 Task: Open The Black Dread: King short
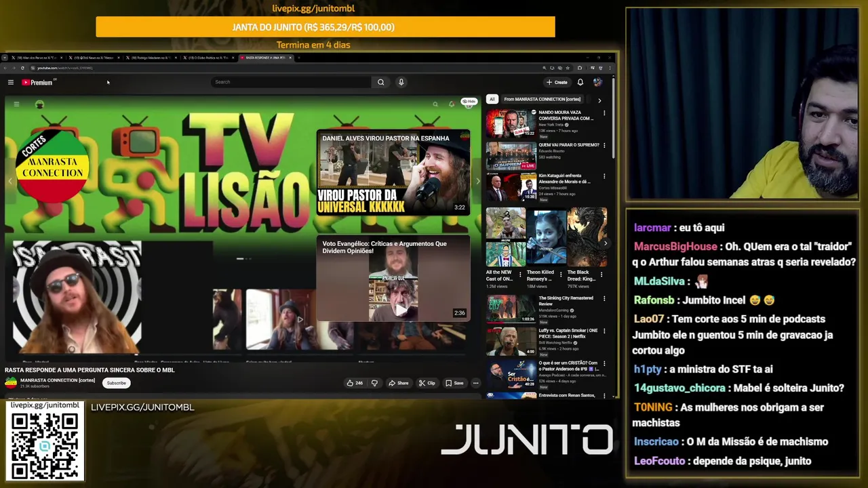pyautogui.click(x=587, y=237)
